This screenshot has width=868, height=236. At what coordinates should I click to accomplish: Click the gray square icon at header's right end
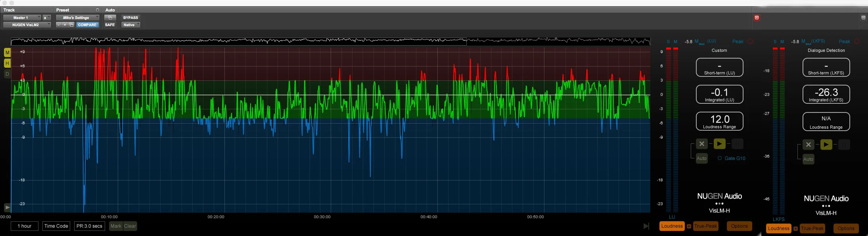(863, 18)
